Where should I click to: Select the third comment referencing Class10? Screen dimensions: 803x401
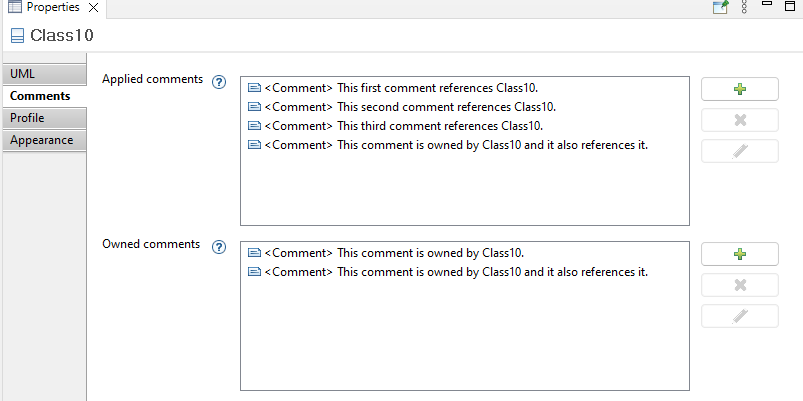click(395, 126)
